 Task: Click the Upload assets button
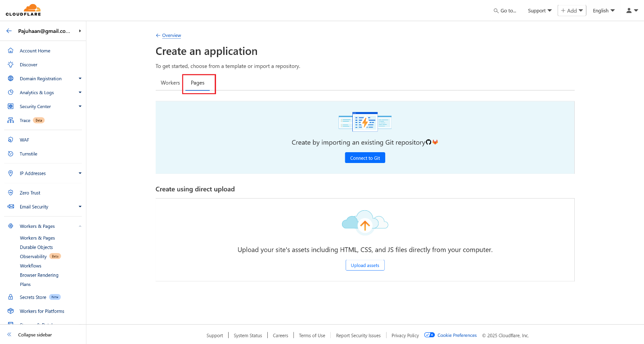[365, 265]
